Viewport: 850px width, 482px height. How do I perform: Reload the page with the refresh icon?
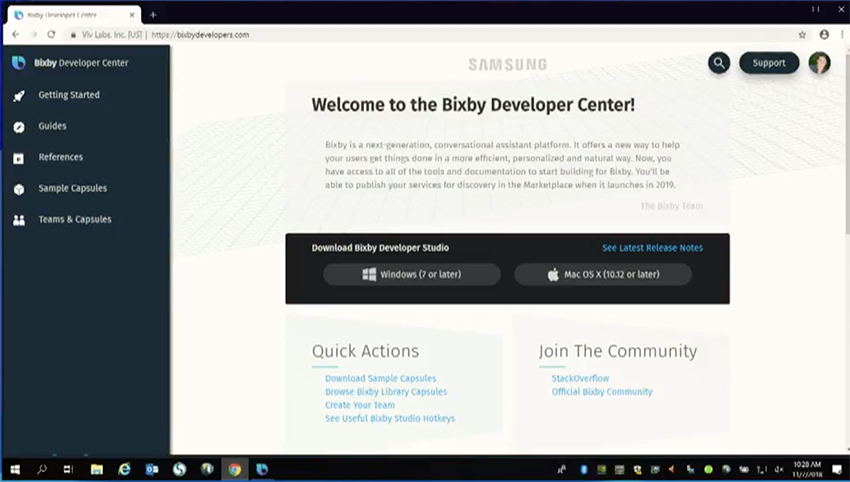pyautogui.click(x=51, y=34)
